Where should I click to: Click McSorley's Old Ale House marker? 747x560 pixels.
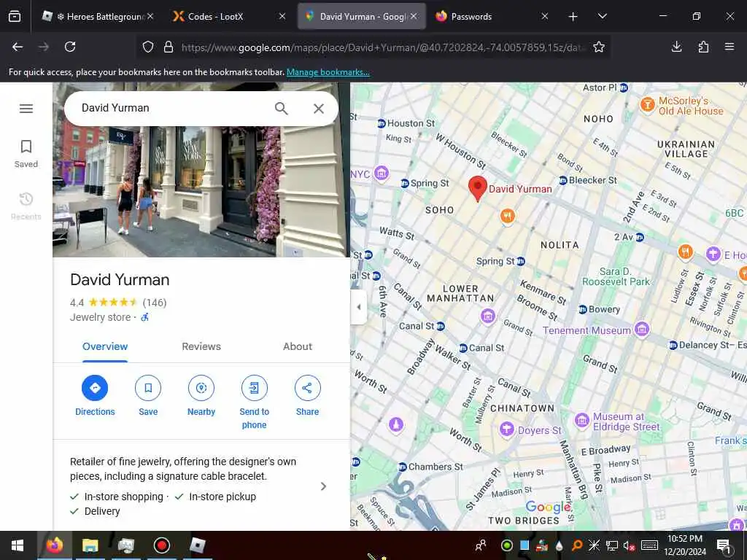(x=648, y=104)
